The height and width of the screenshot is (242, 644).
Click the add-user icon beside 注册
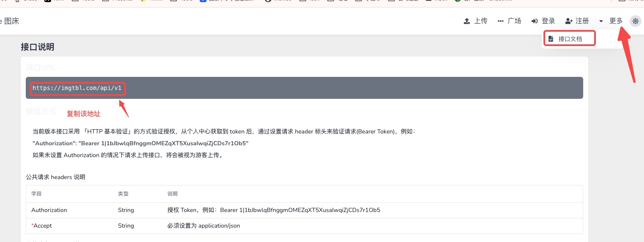coord(568,21)
